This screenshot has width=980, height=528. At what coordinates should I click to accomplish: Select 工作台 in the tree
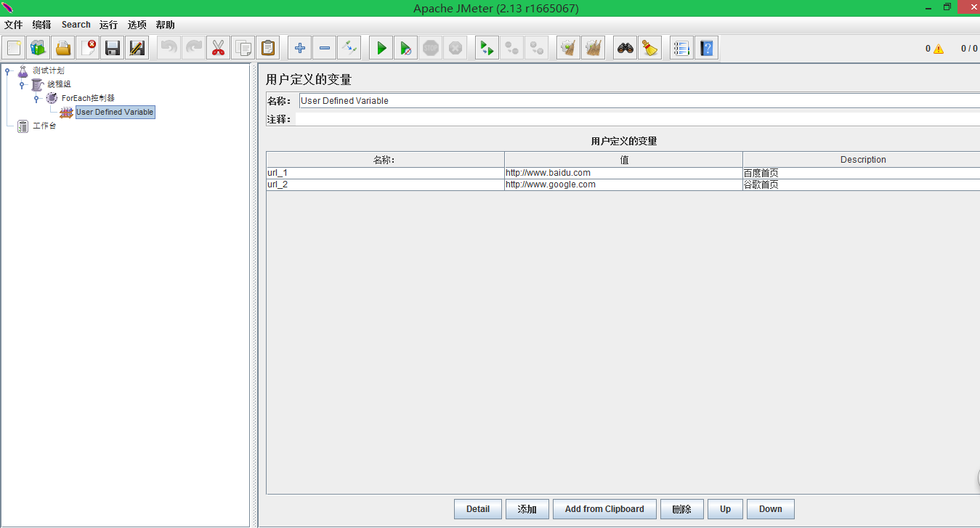[x=44, y=126]
